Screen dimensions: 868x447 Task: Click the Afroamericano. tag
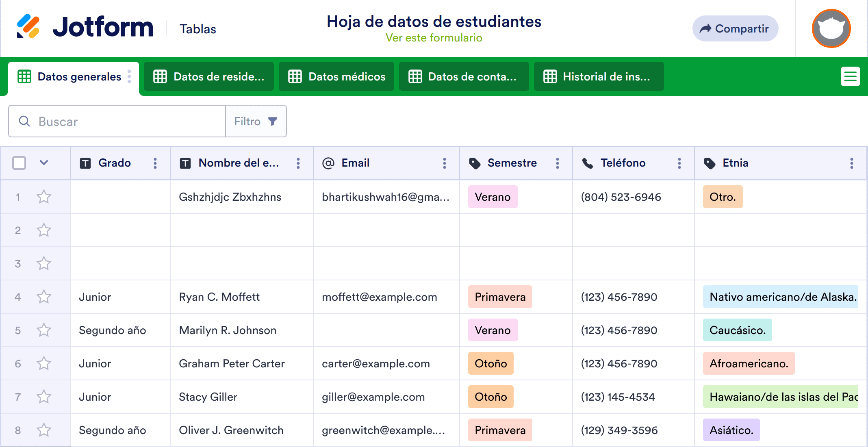coord(749,363)
